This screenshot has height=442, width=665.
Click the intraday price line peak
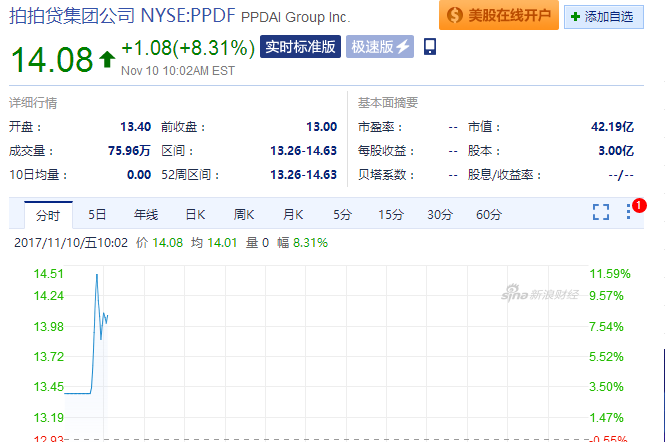(x=97, y=275)
